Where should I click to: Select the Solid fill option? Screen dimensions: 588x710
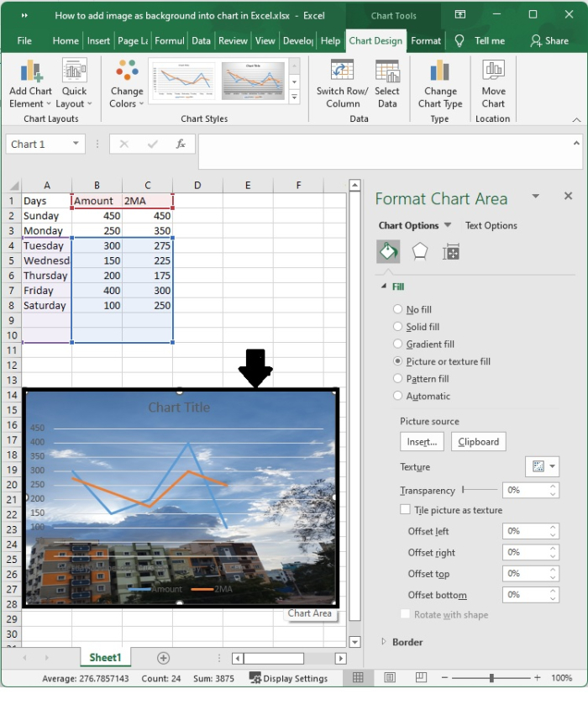coord(397,327)
